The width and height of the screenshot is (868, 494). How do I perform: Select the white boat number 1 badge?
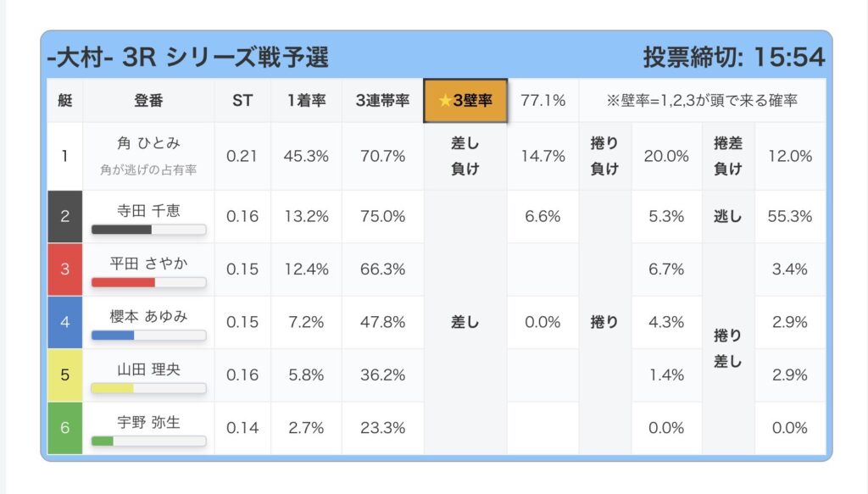click(65, 156)
